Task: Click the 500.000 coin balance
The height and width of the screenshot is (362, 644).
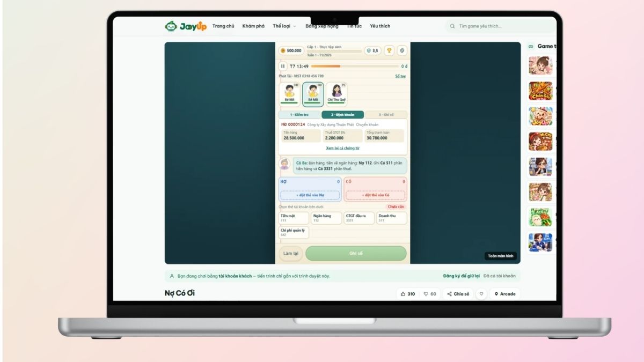Action: pyautogui.click(x=291, y=50)
